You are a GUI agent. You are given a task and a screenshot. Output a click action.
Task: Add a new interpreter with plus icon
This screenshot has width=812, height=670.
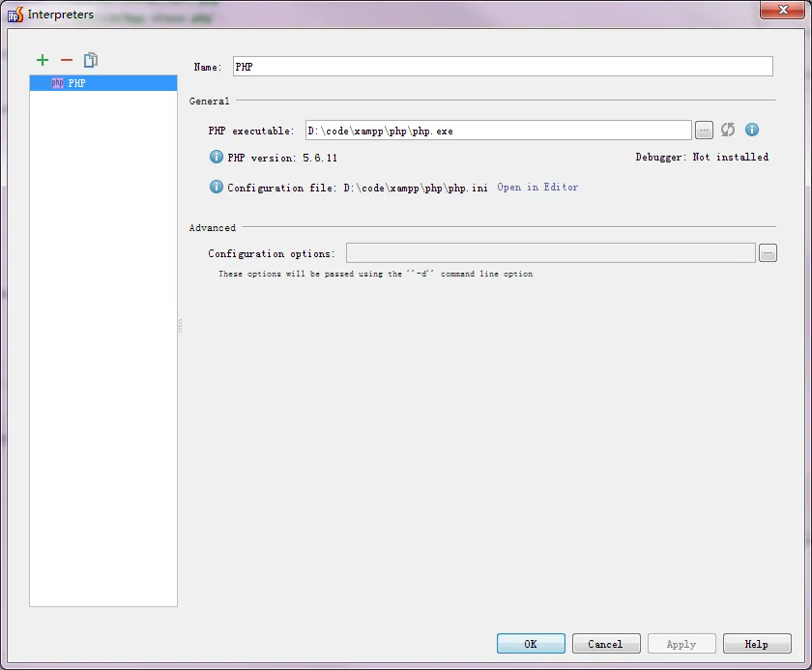click(x=43, y=60)
